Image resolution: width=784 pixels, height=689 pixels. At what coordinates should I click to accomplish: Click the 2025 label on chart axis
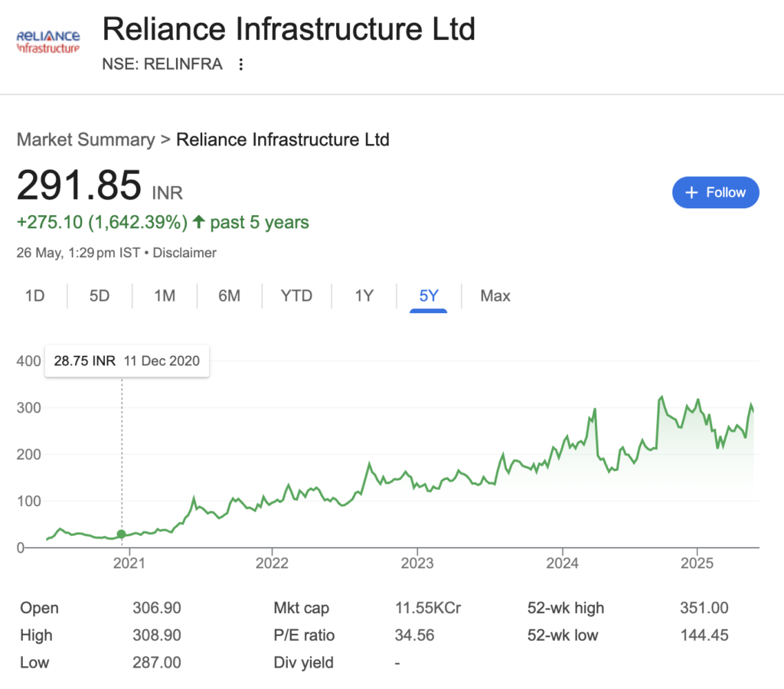pos(697,563)
